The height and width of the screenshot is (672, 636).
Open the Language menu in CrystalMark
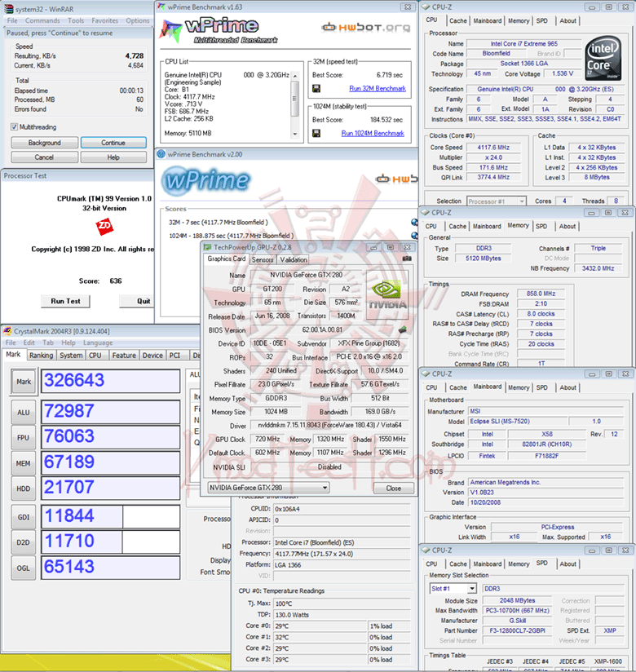tap(98, 343)
